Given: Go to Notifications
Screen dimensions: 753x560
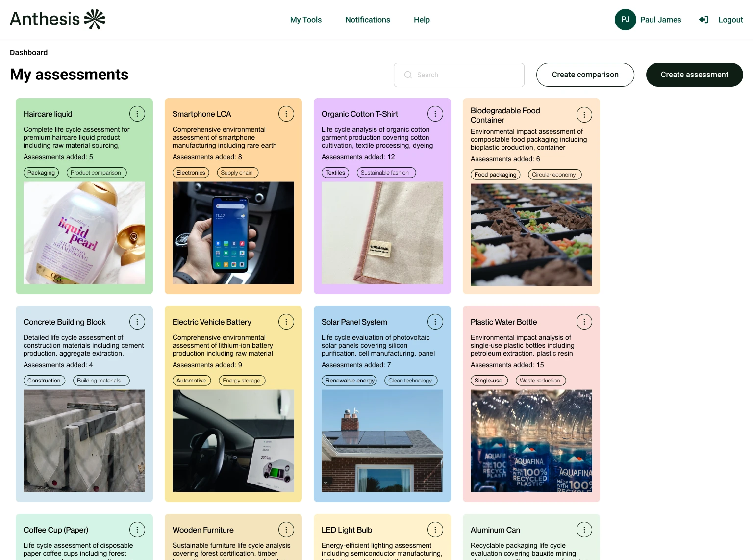Looking at the screenshot, I should click(368, 20).
